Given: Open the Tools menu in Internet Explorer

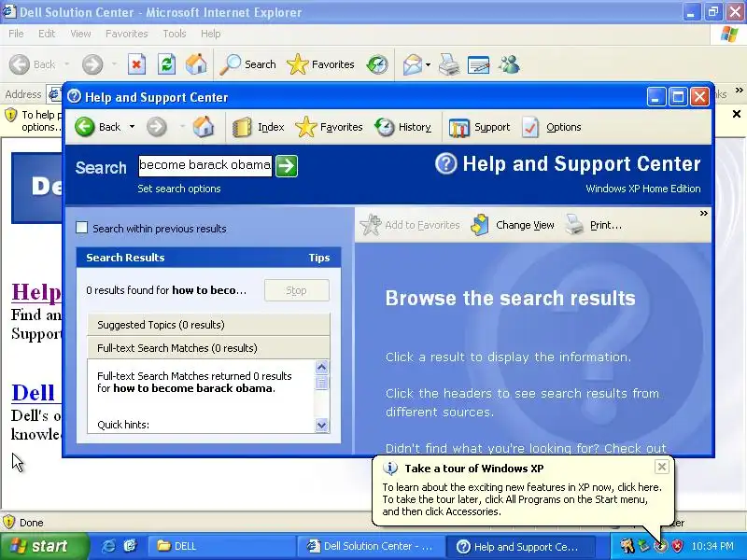Looking at the screenshot, I should click(x=175, y=34).
